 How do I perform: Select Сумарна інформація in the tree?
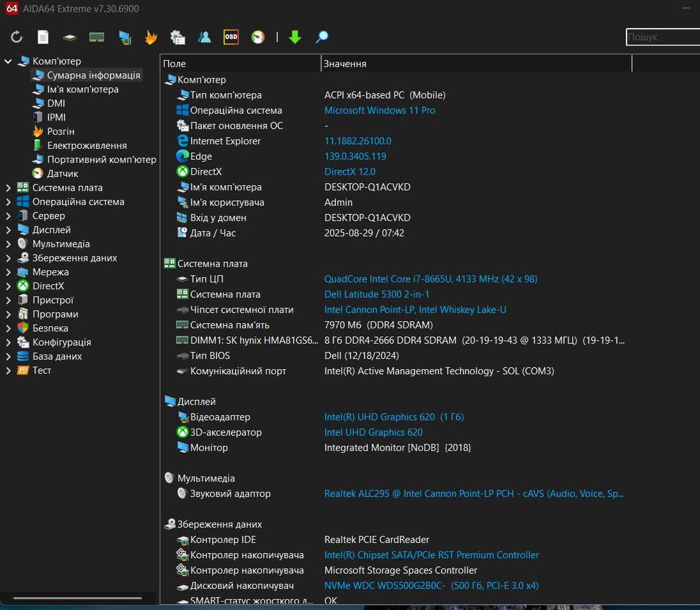(93, 75)
